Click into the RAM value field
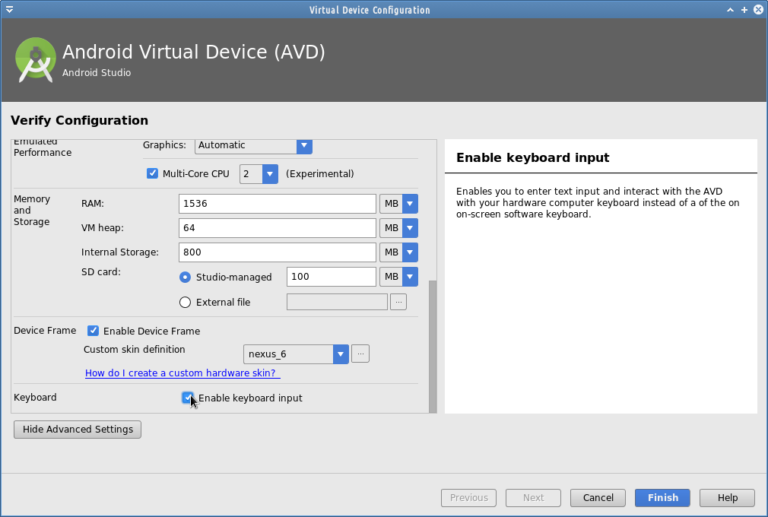Screen dimensions: 768x517 [x=277, y=204]
